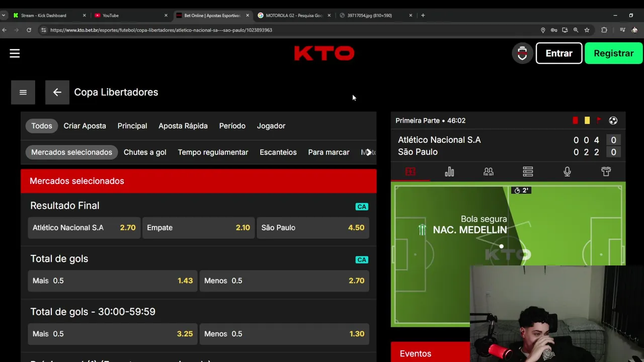Toggle the sports sidebar list icon
Screen dimensions: 644x362
(x=23, y=92)
